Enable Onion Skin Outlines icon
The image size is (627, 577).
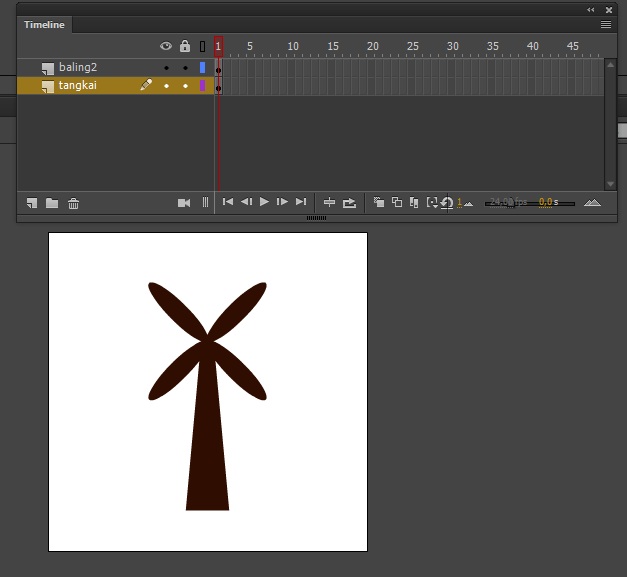[397, 203]
